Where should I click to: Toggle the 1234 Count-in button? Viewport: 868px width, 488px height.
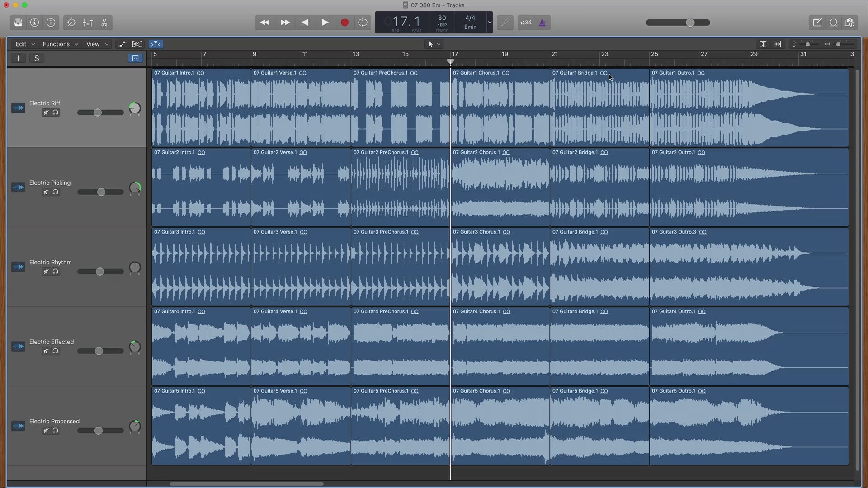[526, 23]
